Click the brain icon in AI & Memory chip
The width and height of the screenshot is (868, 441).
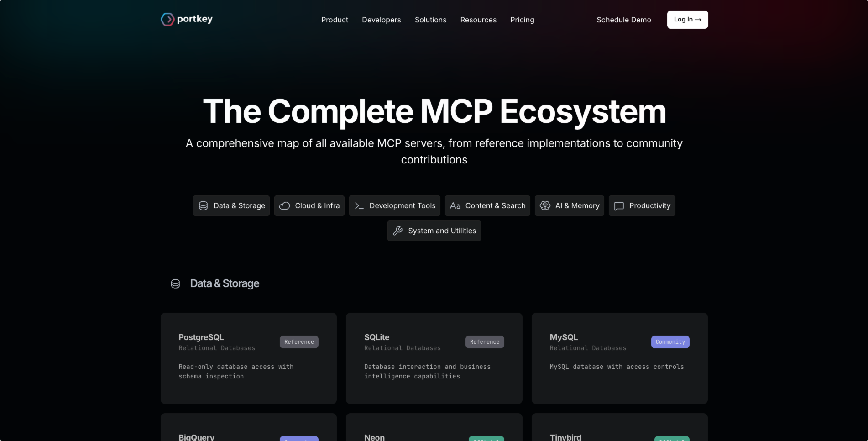click(x=545, y=206)
